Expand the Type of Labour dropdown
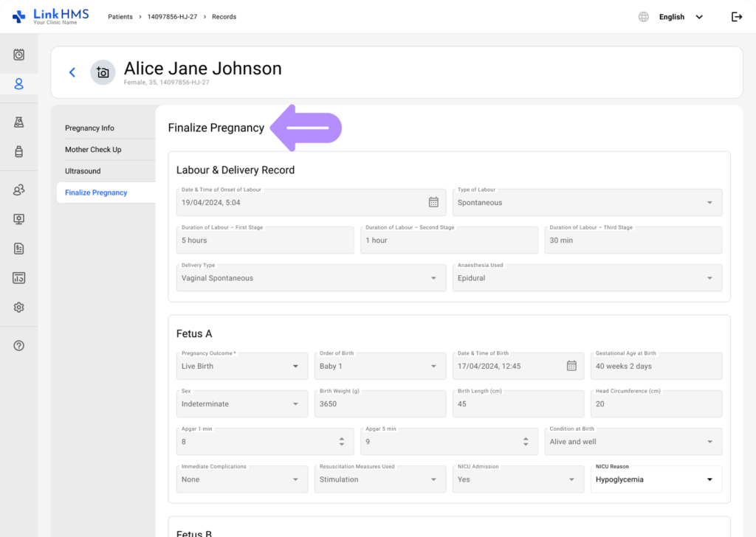The width and height of the screenshot is (756, 537). click(x=587, y=203)
